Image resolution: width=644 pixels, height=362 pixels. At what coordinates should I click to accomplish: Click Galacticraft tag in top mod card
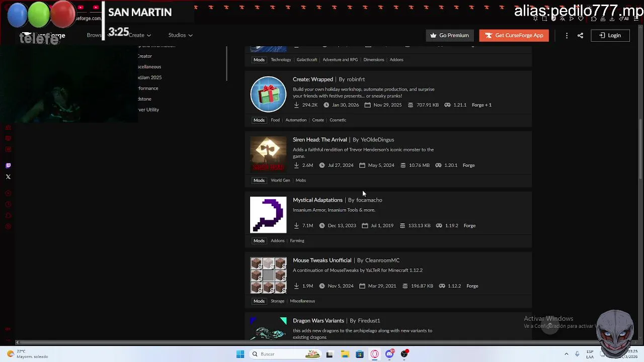(x=307, y=60)
